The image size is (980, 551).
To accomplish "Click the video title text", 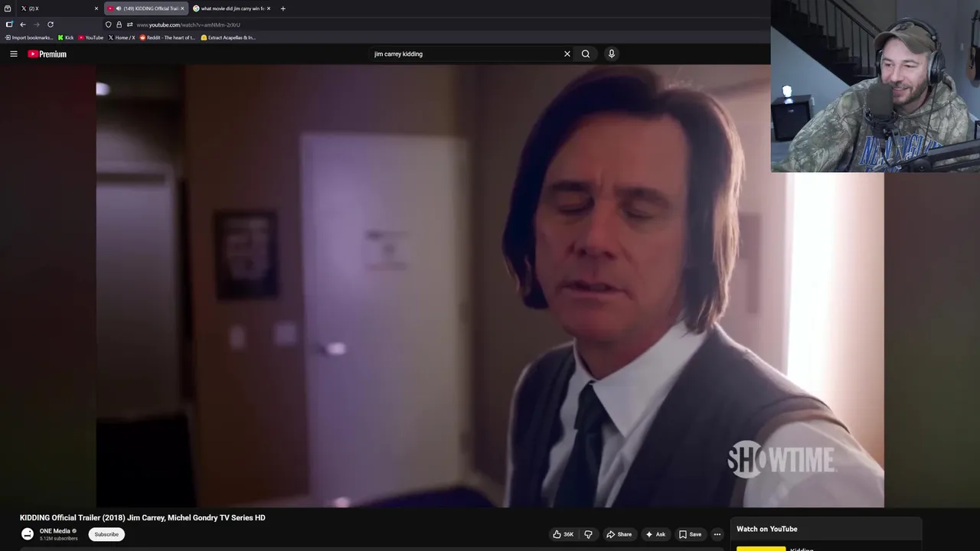I will (x=142, y=518).
